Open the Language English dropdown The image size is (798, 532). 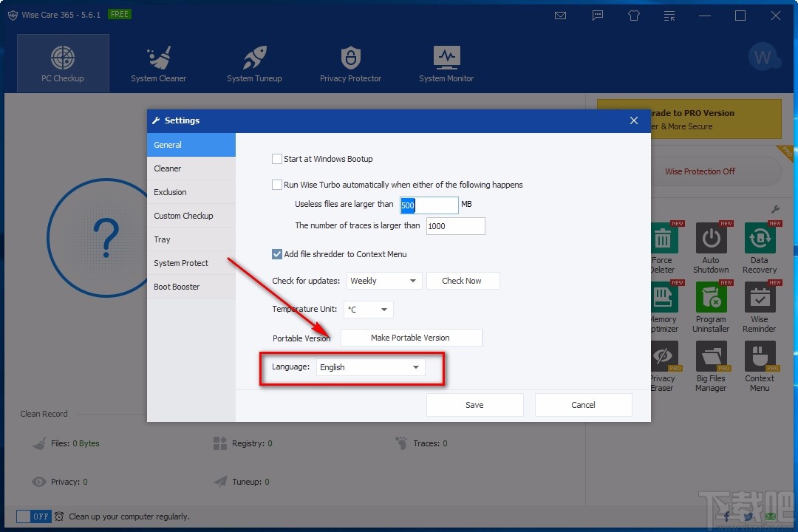[x=370, y=367]
